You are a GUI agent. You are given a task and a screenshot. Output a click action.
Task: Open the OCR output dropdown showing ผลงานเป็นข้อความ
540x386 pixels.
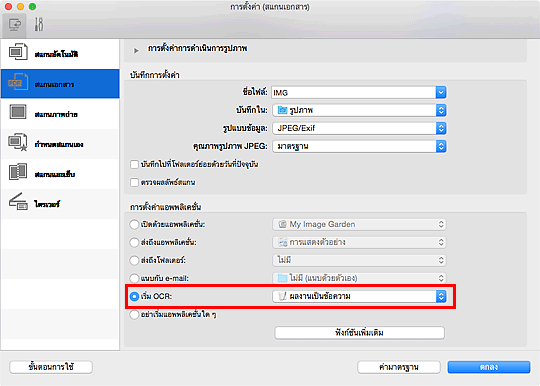pos(360,296)
